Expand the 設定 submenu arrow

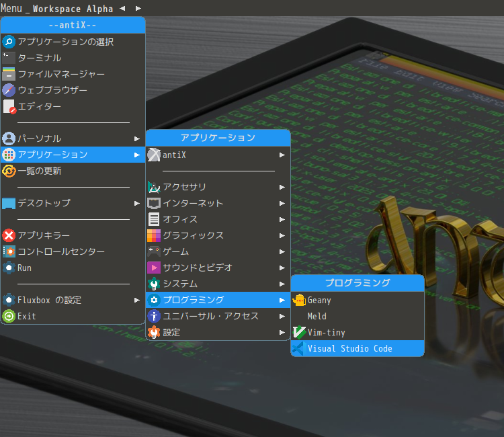pos(282,332)
